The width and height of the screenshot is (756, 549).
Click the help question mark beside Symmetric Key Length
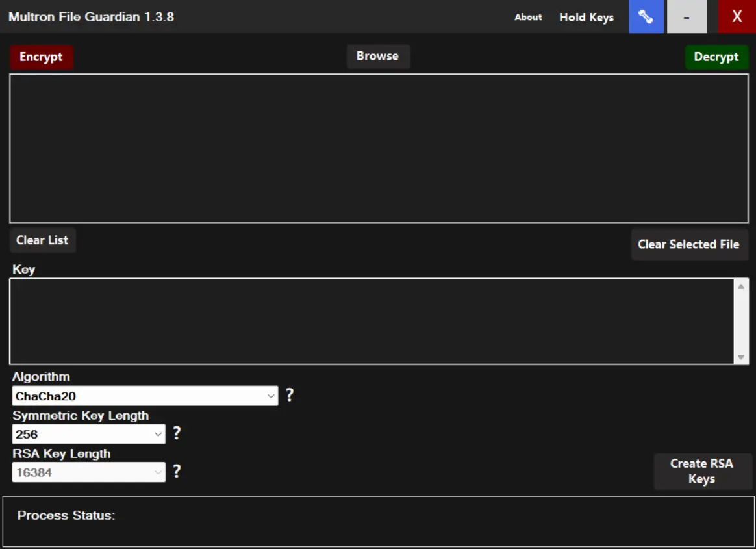pos(177,433)
